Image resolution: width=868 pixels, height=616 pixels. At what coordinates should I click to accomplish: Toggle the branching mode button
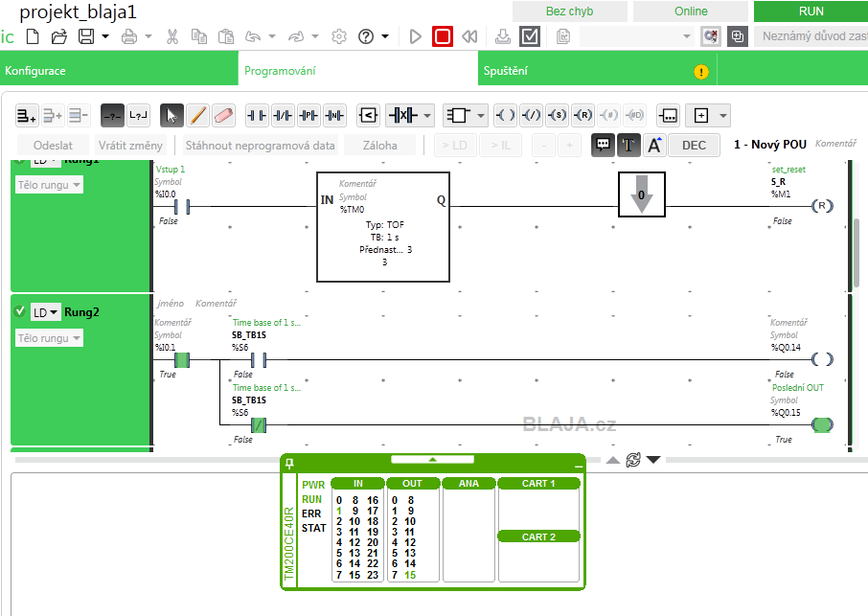[x=138, y=116]
